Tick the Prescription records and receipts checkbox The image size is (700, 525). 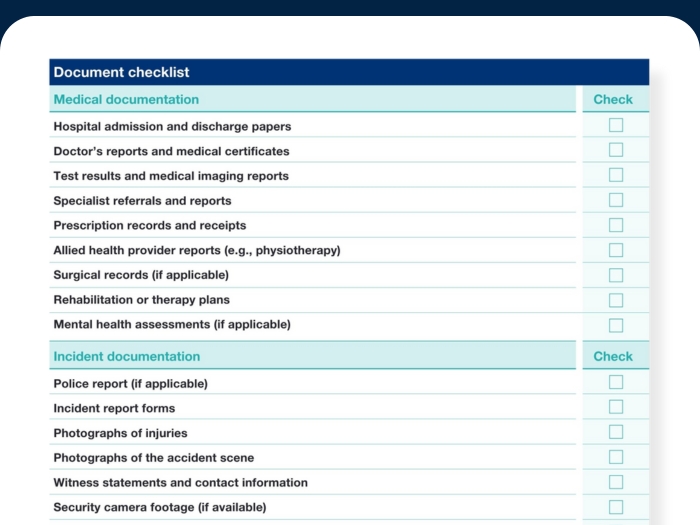(616, 225)
